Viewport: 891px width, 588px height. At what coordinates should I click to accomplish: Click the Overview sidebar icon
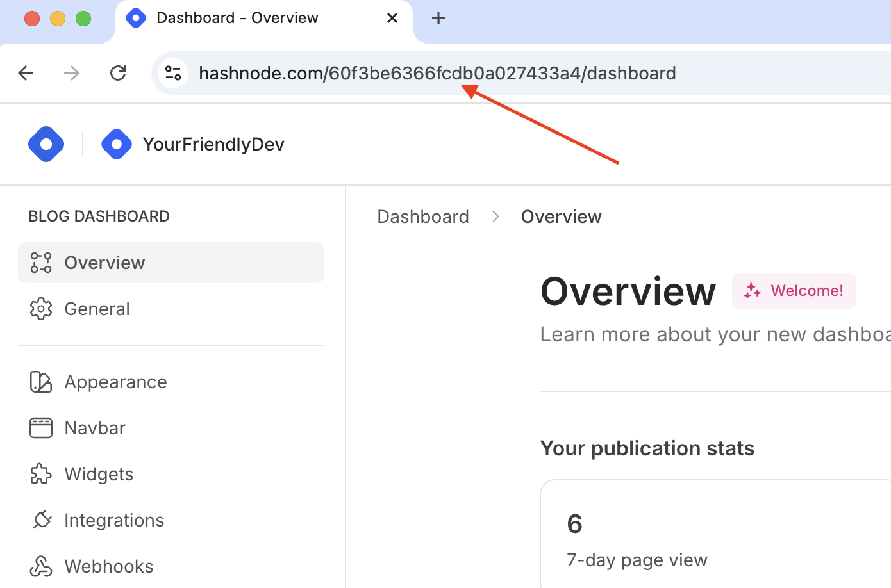(41, 263)
